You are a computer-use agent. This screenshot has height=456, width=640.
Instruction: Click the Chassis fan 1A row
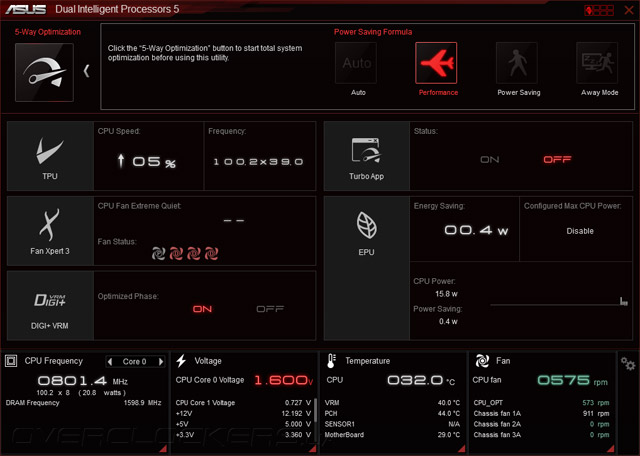click(x=541, y=414)
